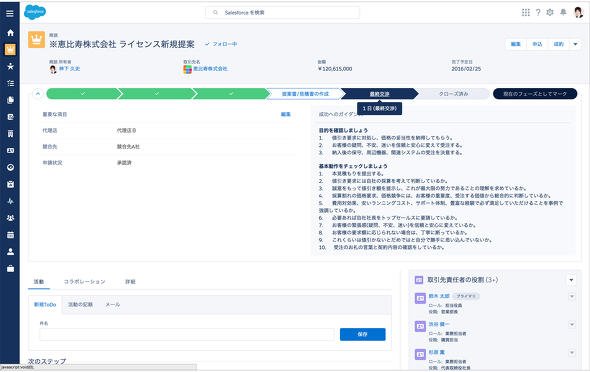Image resolution: width=590 pixels, height=372 pixels.
Task: Click the 2016/02/25 close date value
Action: click(466, 69)
